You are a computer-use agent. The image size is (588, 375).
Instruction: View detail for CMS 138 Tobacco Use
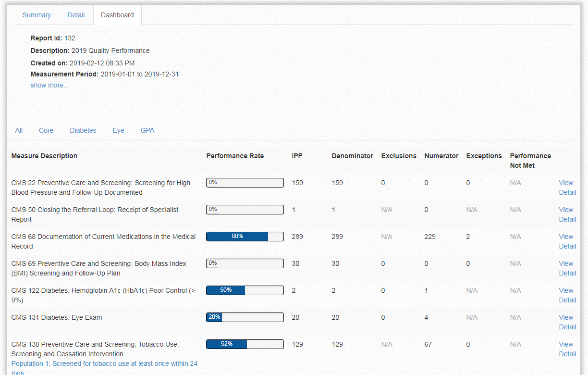point(567,349)
